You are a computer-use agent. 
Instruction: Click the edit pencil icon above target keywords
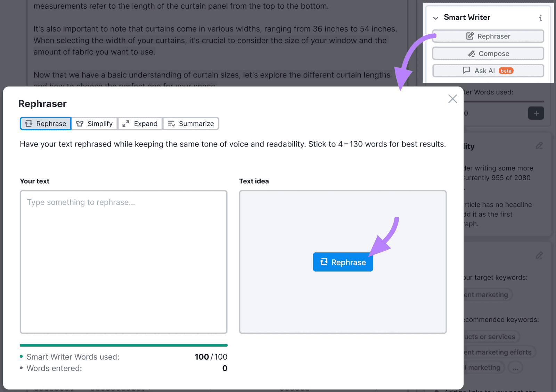(539, 255)
